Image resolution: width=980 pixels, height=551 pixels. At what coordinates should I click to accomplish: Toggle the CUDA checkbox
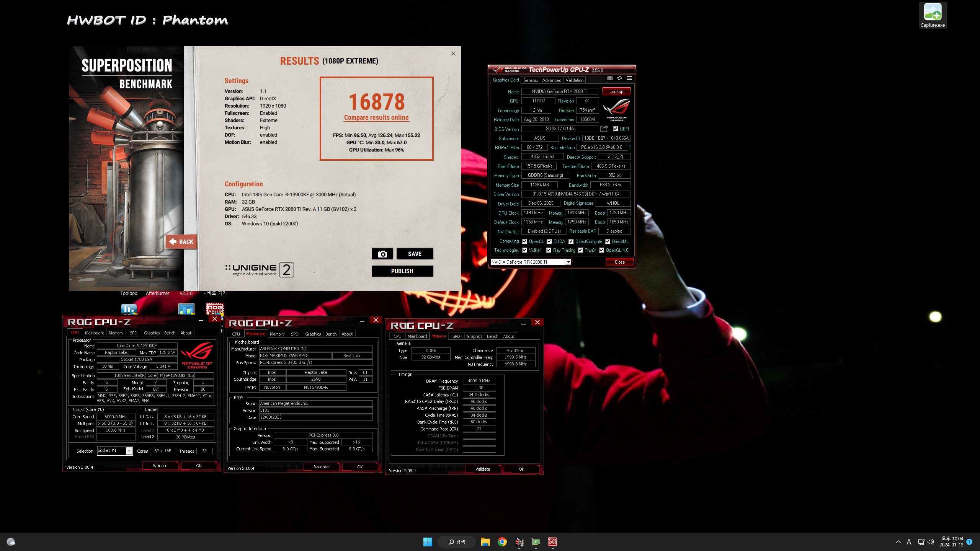point(549,241)
